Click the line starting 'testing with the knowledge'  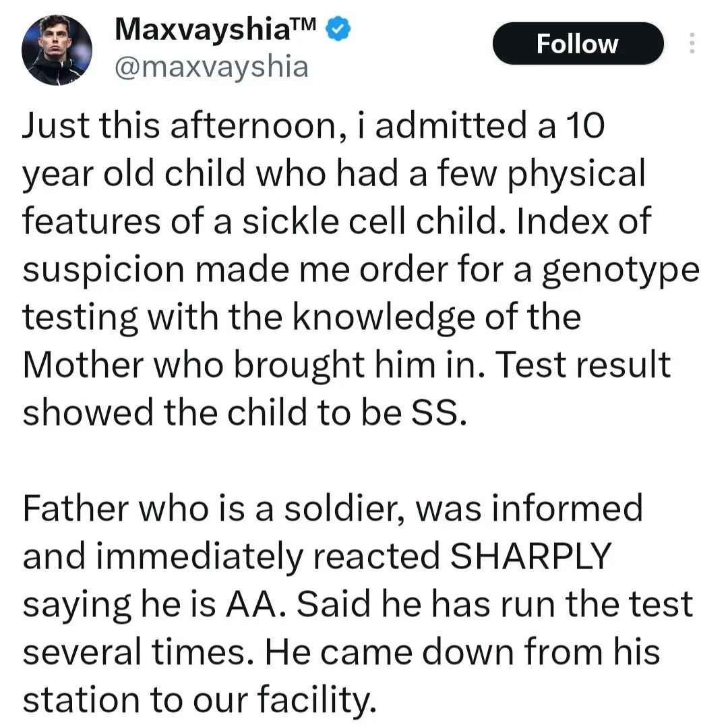(302, 318)
